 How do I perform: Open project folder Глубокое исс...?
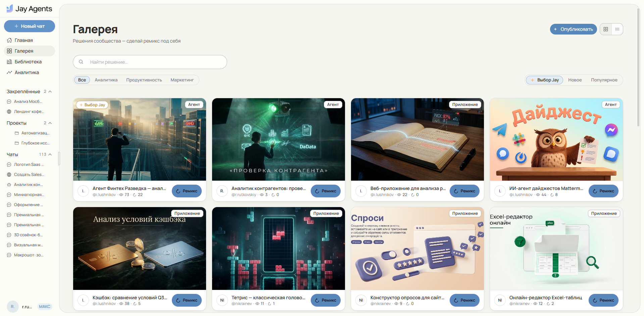point(32,143)
